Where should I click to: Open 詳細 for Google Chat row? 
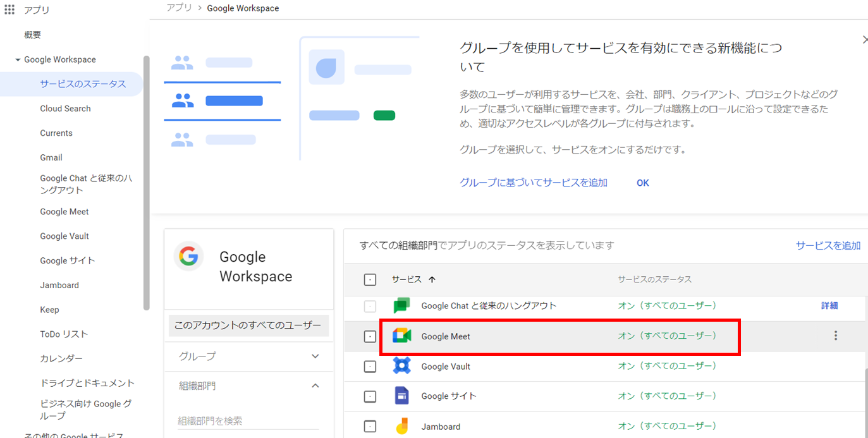point(829,306)
